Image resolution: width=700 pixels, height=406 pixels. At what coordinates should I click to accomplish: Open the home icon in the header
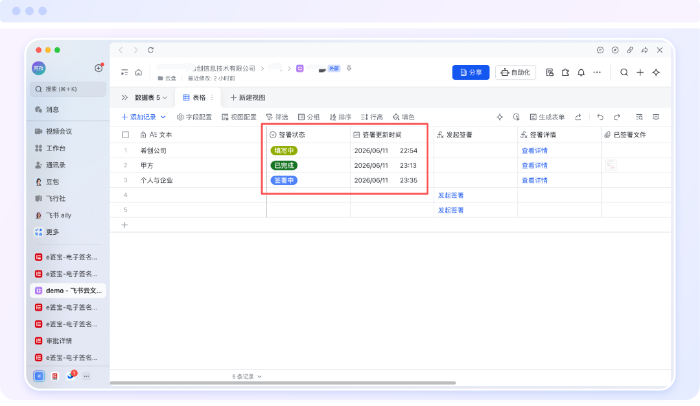coord(138,72)
